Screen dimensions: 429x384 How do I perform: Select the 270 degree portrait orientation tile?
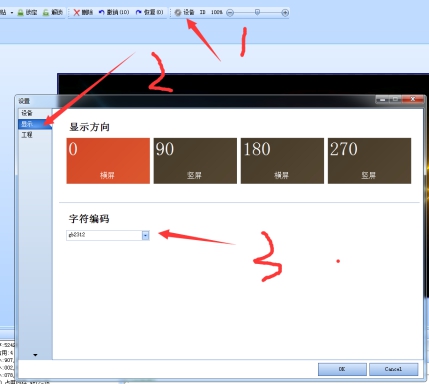(x=369, y=161)
